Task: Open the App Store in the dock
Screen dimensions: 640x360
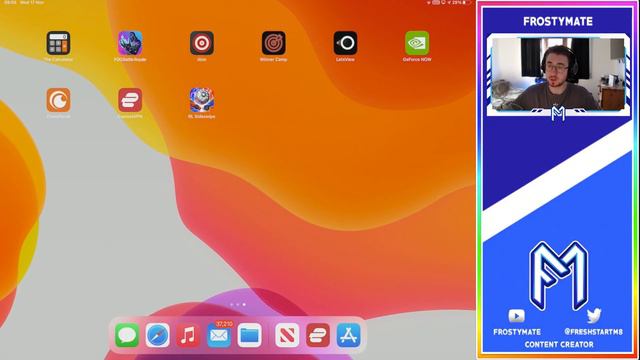Action: tap(348, 336)
